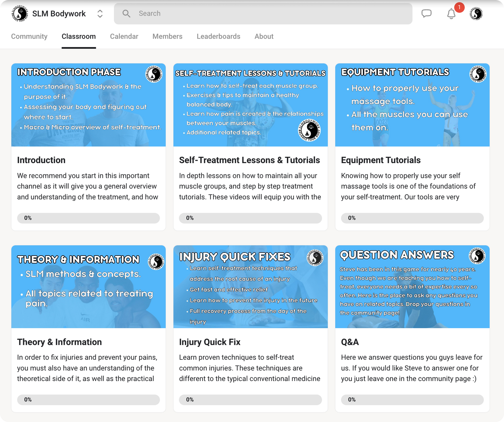
Task: Click the description 'In depth lessons on how'
Action: 250,186
